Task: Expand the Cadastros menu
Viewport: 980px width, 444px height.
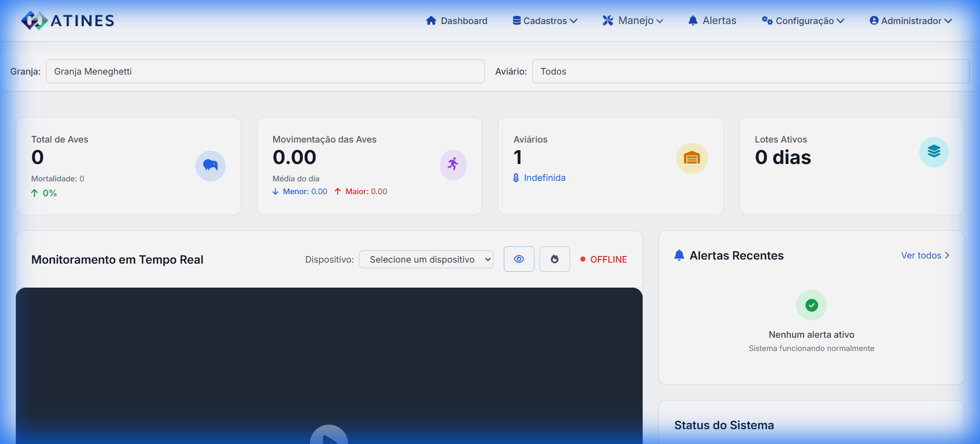Action: (x=545, y=21)
